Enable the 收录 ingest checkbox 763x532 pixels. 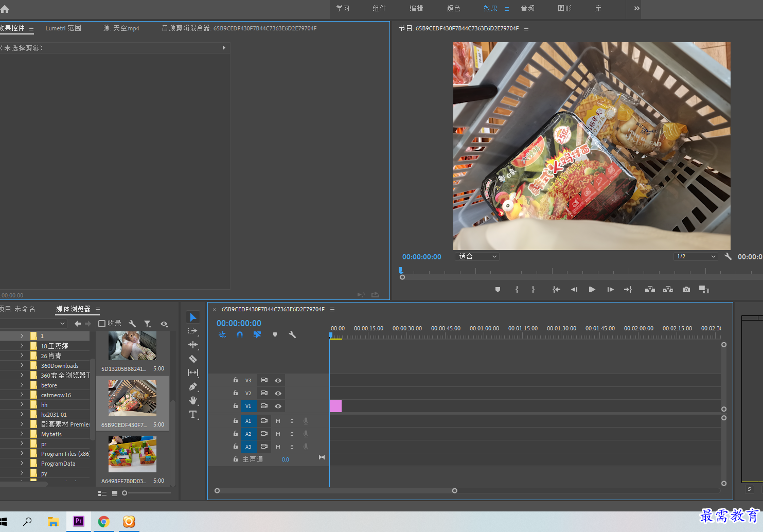click(x=102, y=324)
